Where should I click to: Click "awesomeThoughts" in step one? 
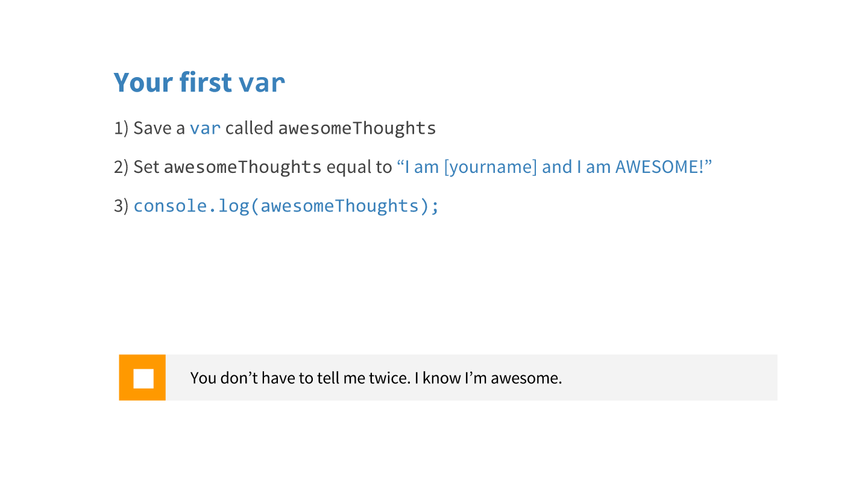(x=357, y=128)
